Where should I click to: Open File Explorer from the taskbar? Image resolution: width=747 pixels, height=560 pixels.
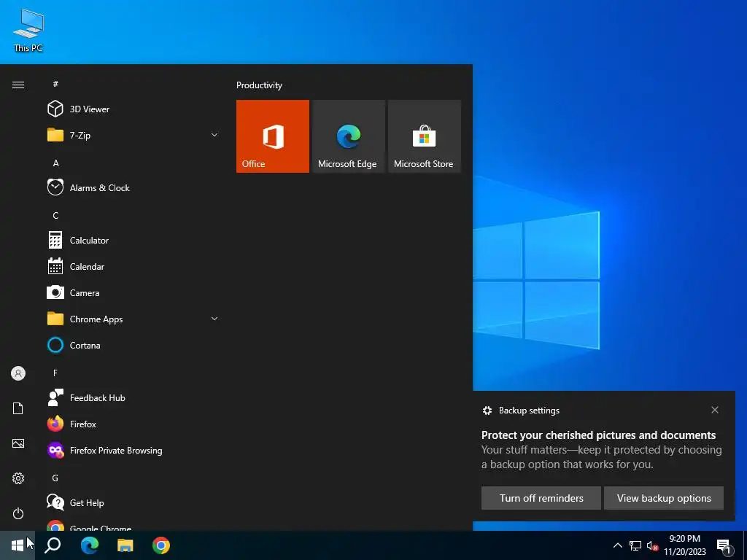click(125, 545)
